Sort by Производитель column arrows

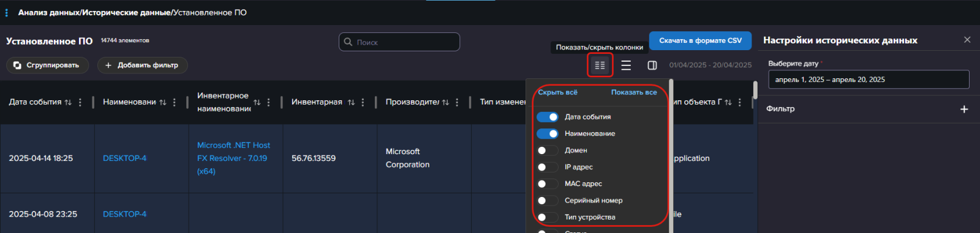445,102
